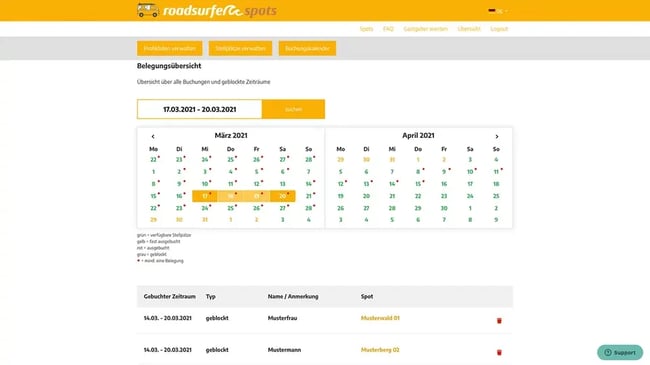This screenshot has height=365, width=650.
Task: Select April 15 in the calendar
Action: click(x=418, y=184)
